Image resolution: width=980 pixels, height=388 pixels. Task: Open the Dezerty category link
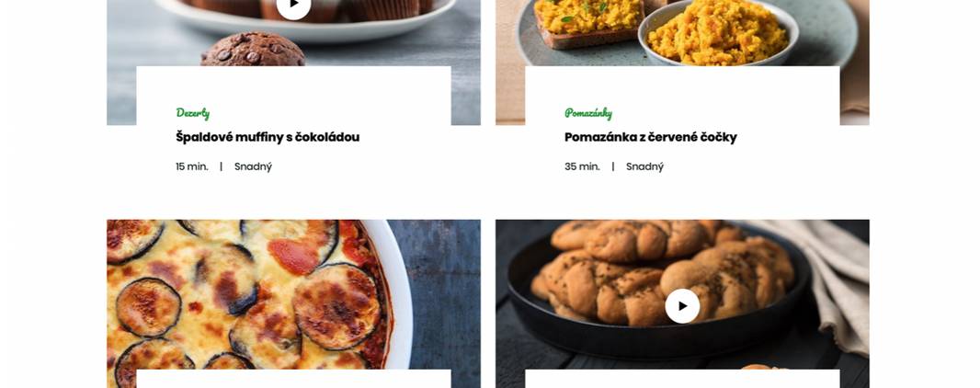click(192, 113)
